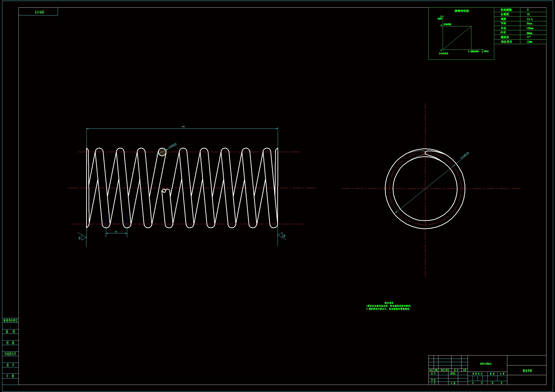Click the 借通用件登记 sidebar cell
The height and width of the screenshot is (392, 555).
pyautogui.click(x=10, y=321)
